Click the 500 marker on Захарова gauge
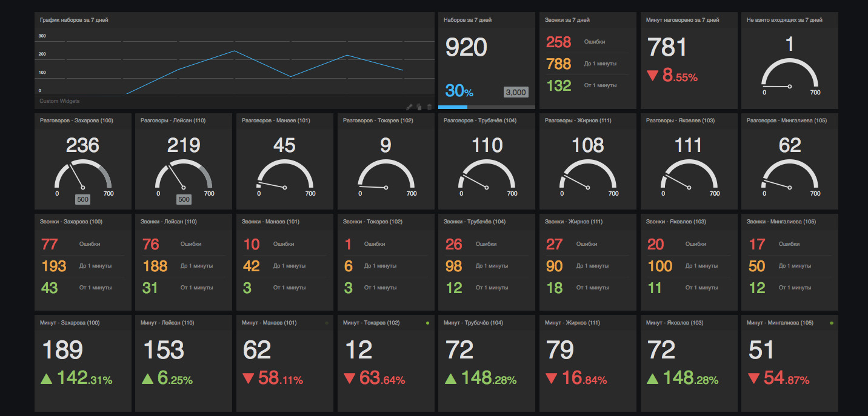This screenshot has width=868, height=416. tap(82, 199)
